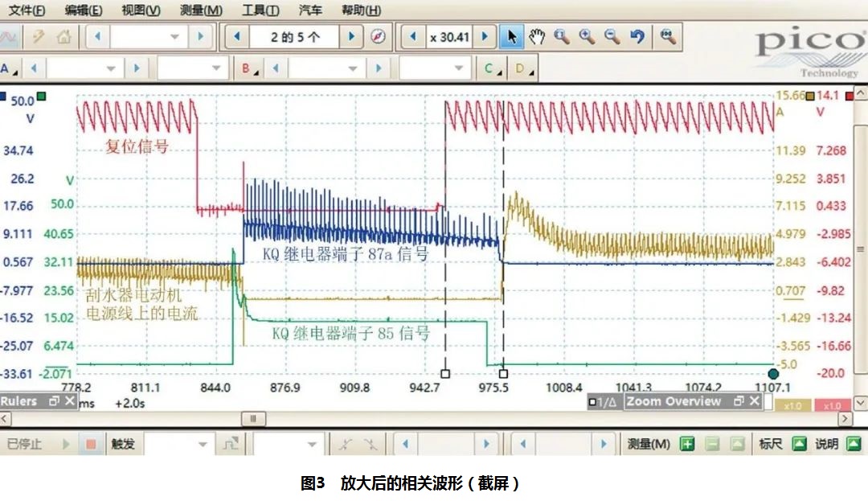Image resolution: width=868 pixels, height=501 pixels.
Task: Click the teal time ruler circle handle
Action: click(x=773, y=374)
